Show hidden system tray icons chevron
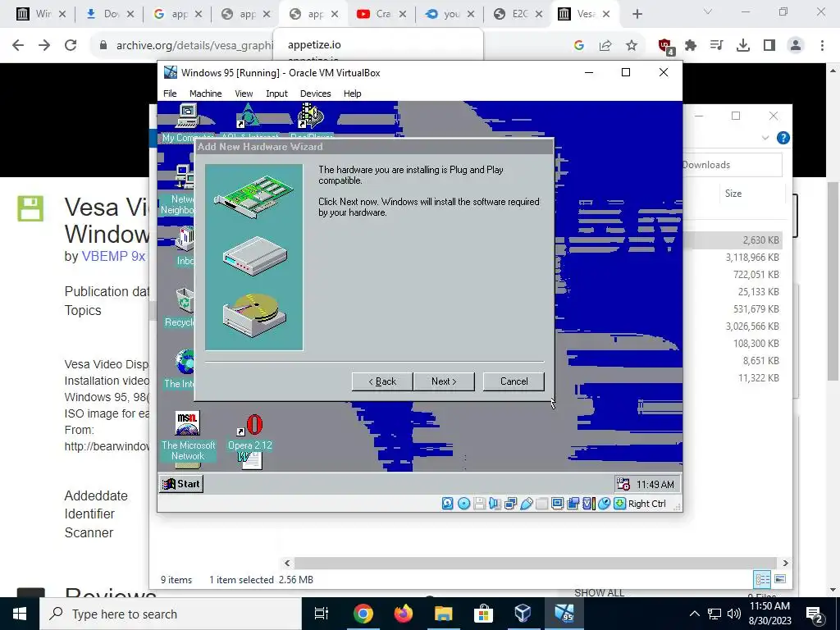 (x=694, y=614)
